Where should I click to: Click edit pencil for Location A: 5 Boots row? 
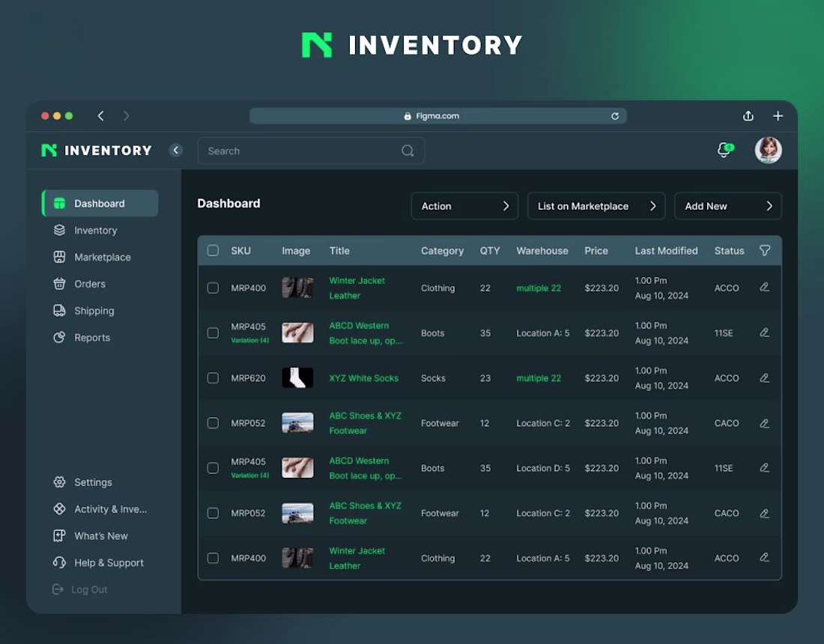[x=764, y=333]
